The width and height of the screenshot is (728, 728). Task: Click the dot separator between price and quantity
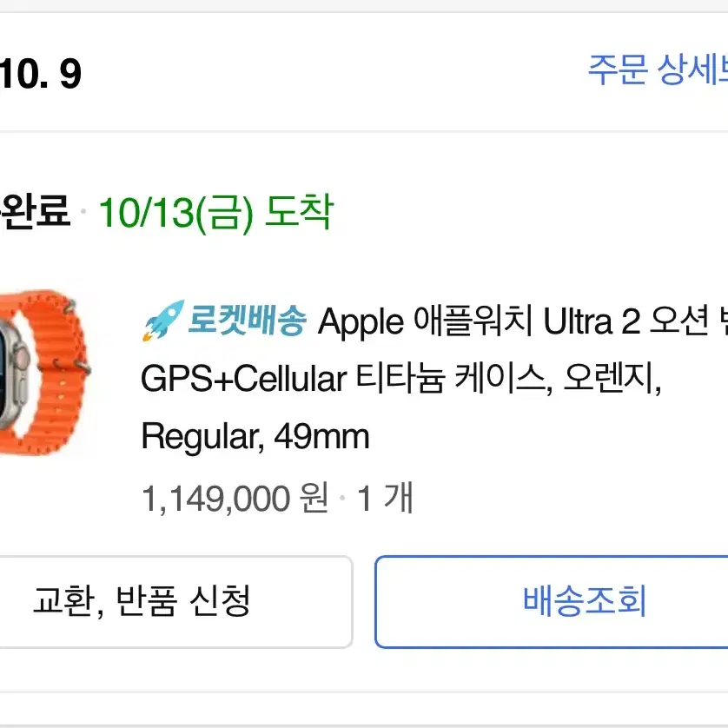tap(342, 498)
